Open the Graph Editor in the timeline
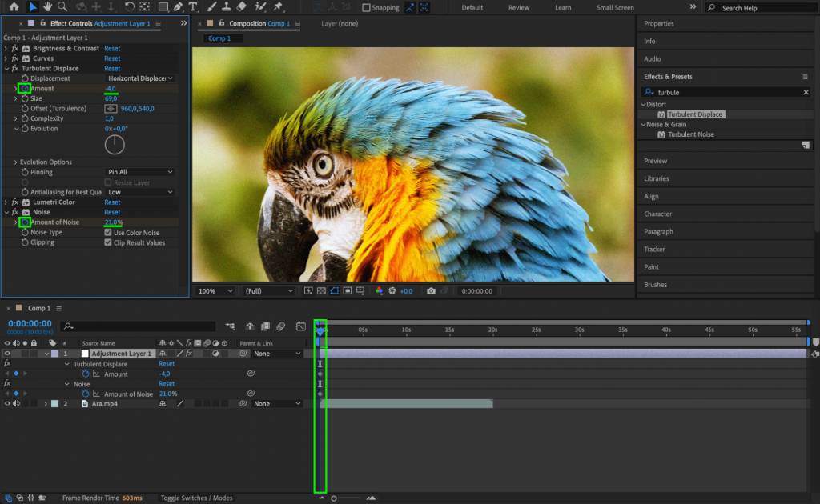 click(x=300, y=326)
